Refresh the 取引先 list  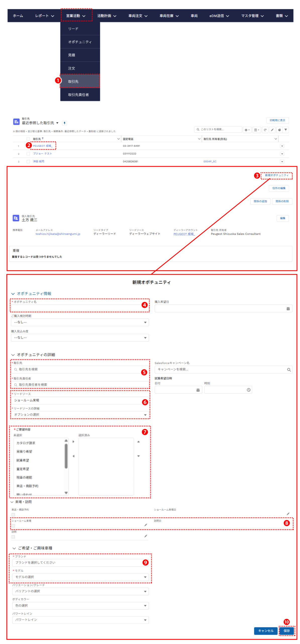pos(265,130)
